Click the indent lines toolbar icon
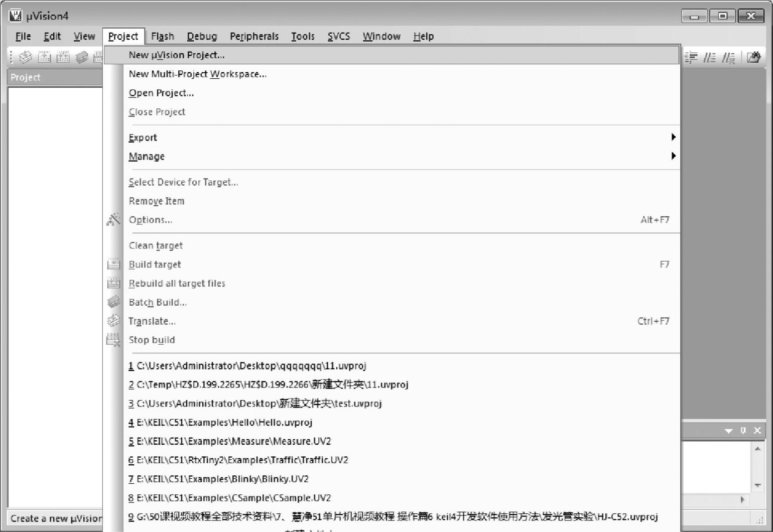The width and height of the screenshot is (773, 532). (x=691, y=58)
